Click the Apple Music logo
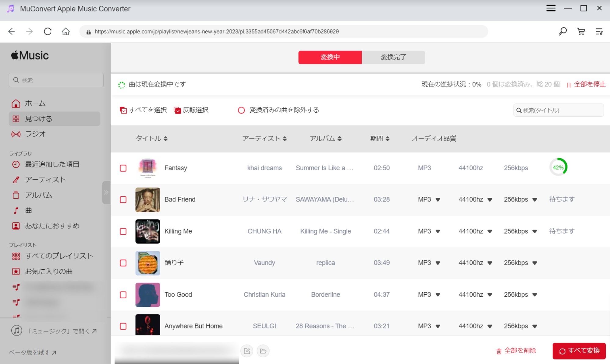This screenshot has height=364, width=610. (30, 55)
